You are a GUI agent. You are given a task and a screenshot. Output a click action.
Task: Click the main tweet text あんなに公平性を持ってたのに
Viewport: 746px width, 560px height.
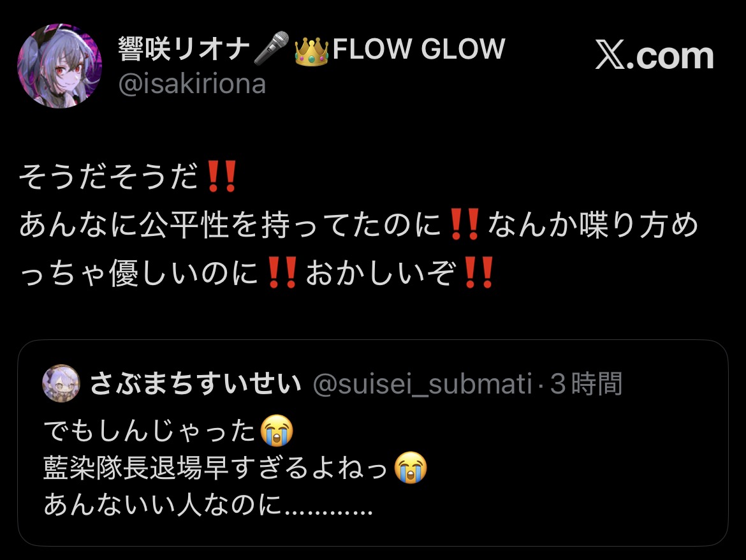tap(230, 225)
